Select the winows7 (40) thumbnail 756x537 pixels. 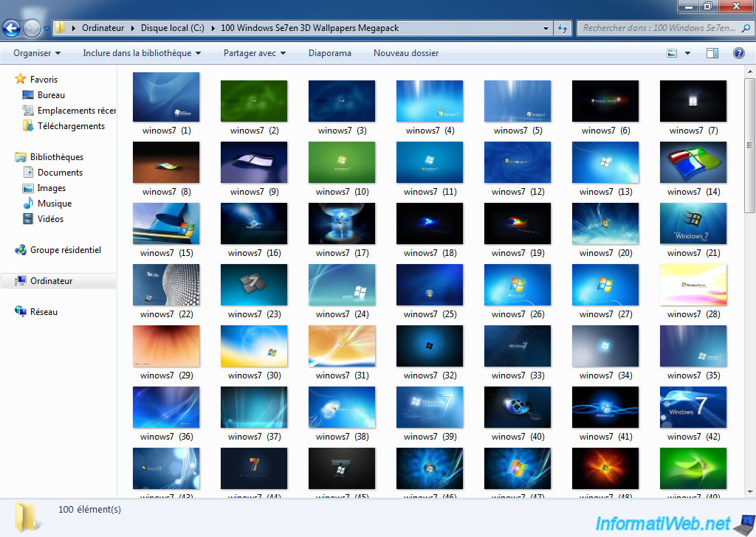(518, 407)
